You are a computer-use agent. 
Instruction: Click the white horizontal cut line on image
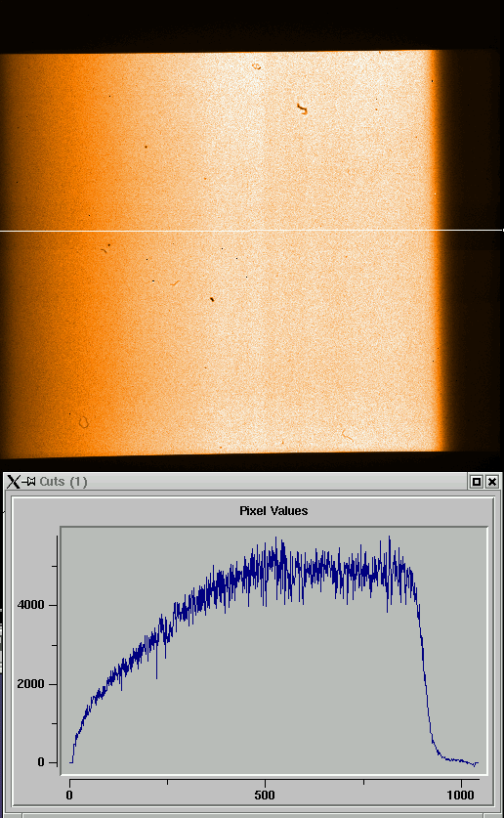click(252, 230)
